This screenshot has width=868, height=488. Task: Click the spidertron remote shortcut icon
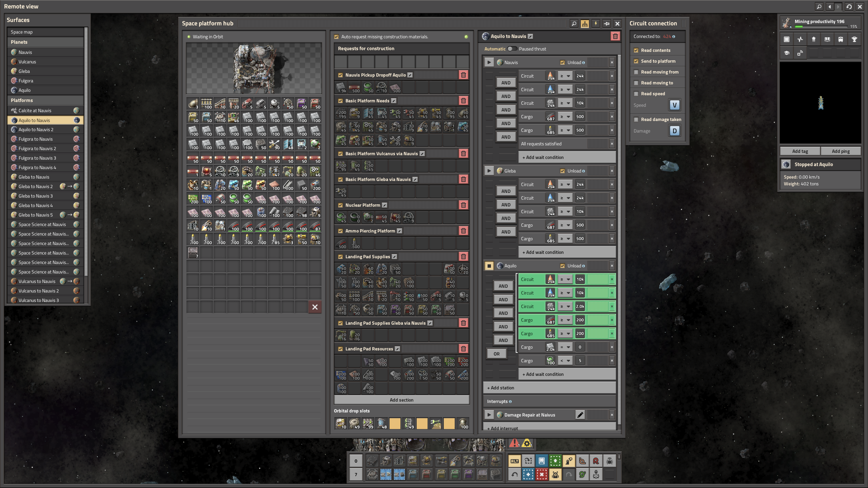[609, 461]
